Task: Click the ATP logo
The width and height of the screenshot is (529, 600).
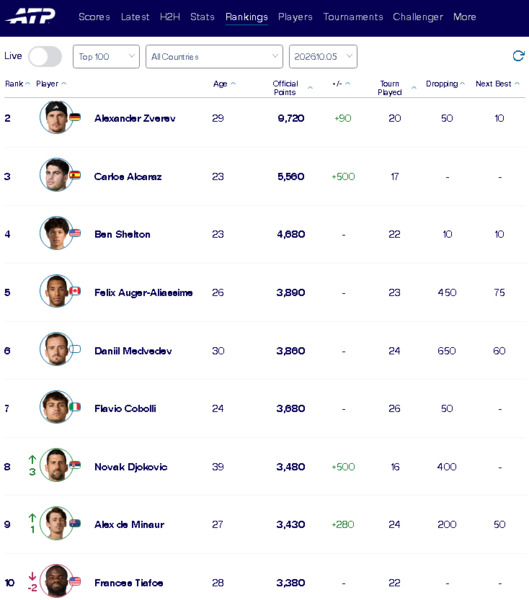Action: click(31, 16)
